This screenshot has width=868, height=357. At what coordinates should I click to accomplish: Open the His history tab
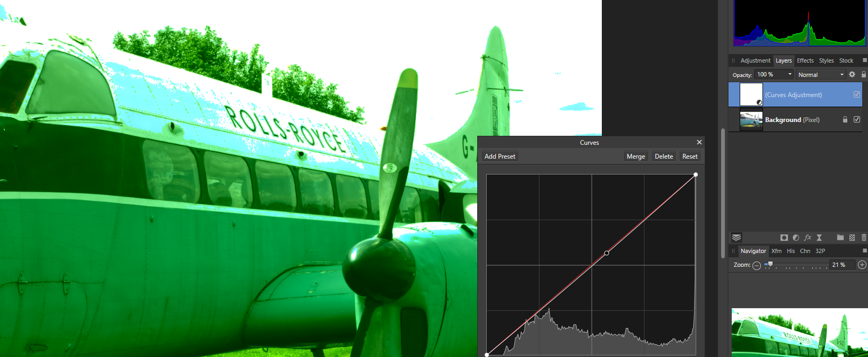791,251
